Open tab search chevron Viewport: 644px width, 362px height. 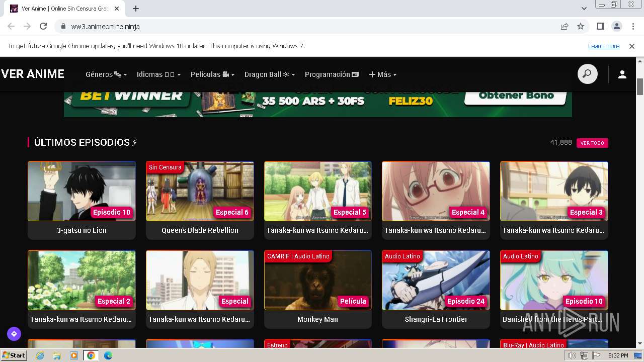(x=584, y=9)
